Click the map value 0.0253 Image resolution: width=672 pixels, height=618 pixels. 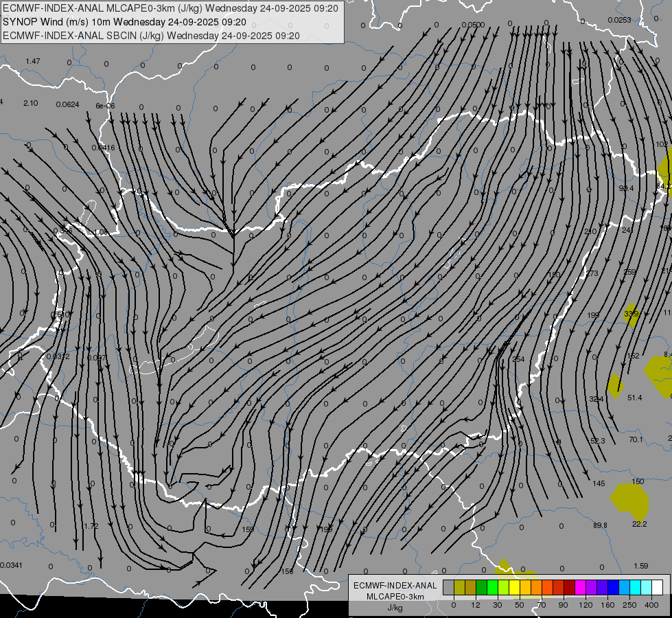pyautogui.click(x=619, y=20)
